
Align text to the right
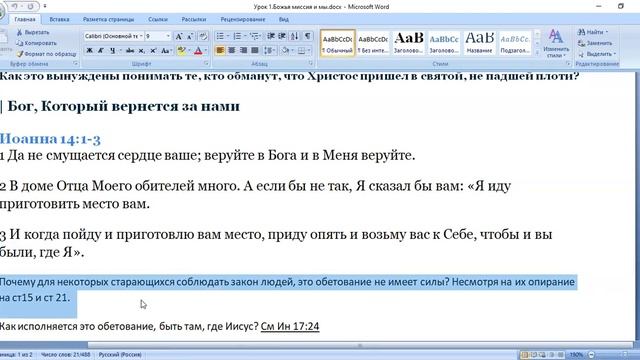coord(243,51)
